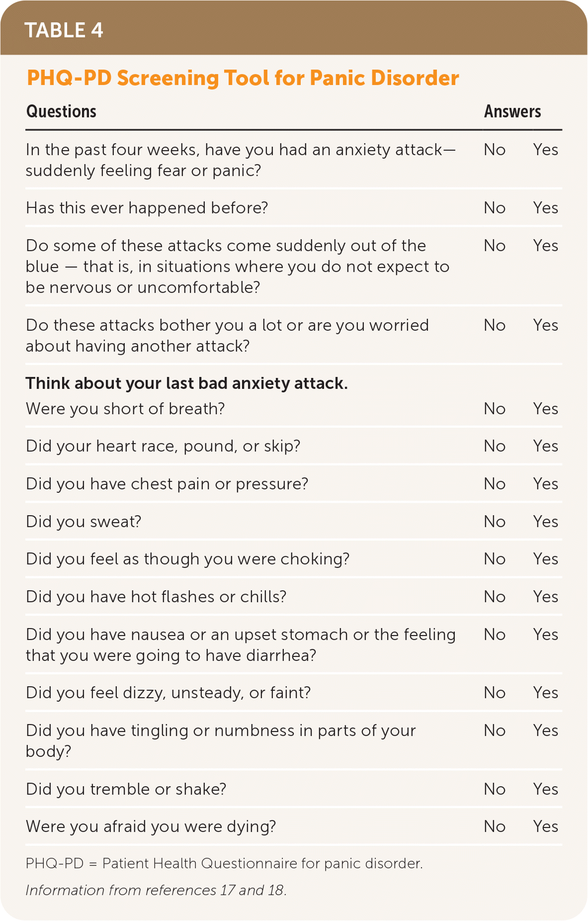Click the PHQ-PD Screening Tool title
Image resolution: width=588 pixels, height=921 pixels.
point(243,78)
